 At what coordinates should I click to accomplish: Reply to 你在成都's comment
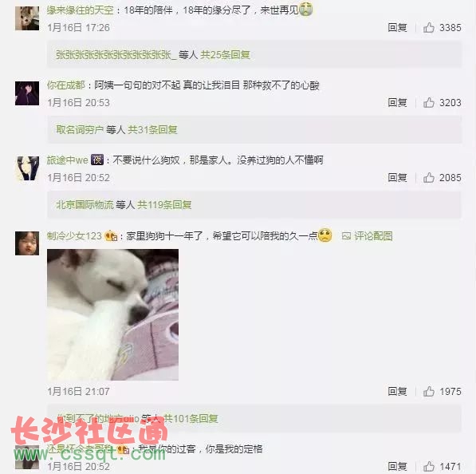pyautogui.click(x=397, y=103)
